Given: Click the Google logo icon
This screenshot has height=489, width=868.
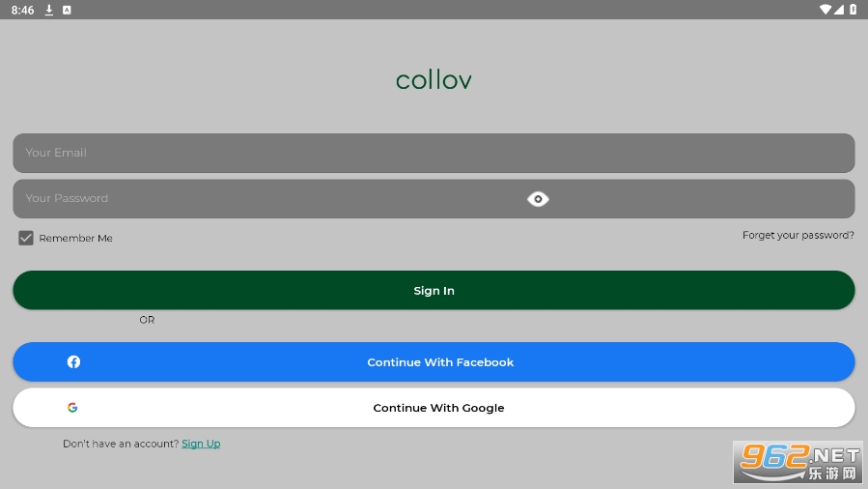Looking at the screenshot, I should pyautogui.click(x=72, y=408).
